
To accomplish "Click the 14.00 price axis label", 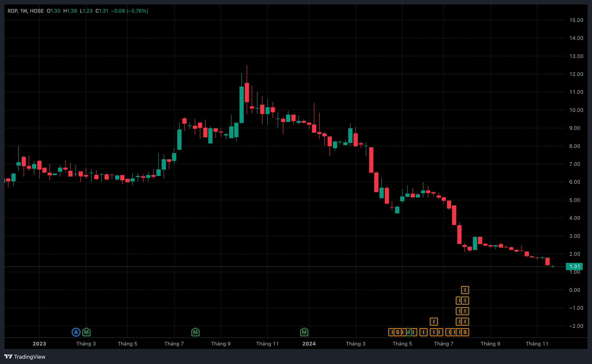I will pos(576,38).
